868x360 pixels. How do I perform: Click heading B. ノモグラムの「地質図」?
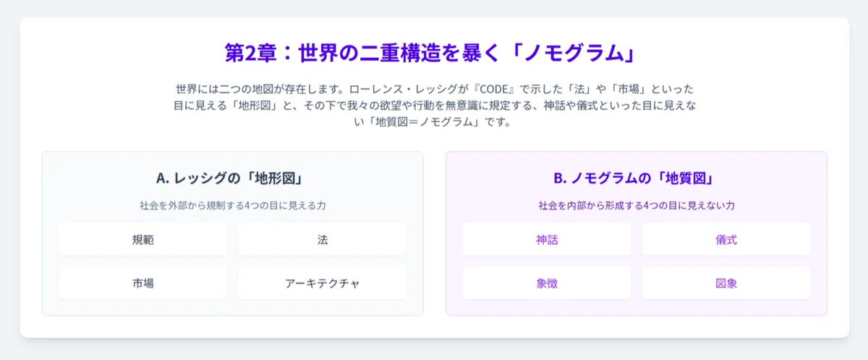(x=637, y=178)
